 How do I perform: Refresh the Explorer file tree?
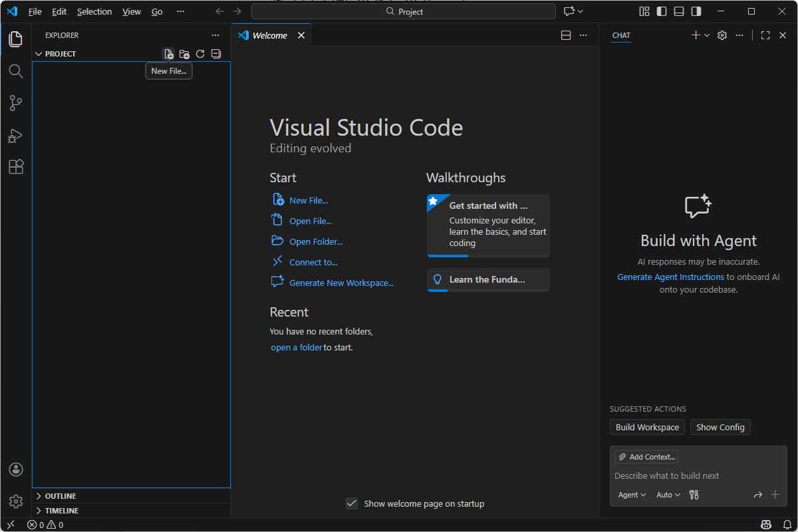(x=200, y=54)
